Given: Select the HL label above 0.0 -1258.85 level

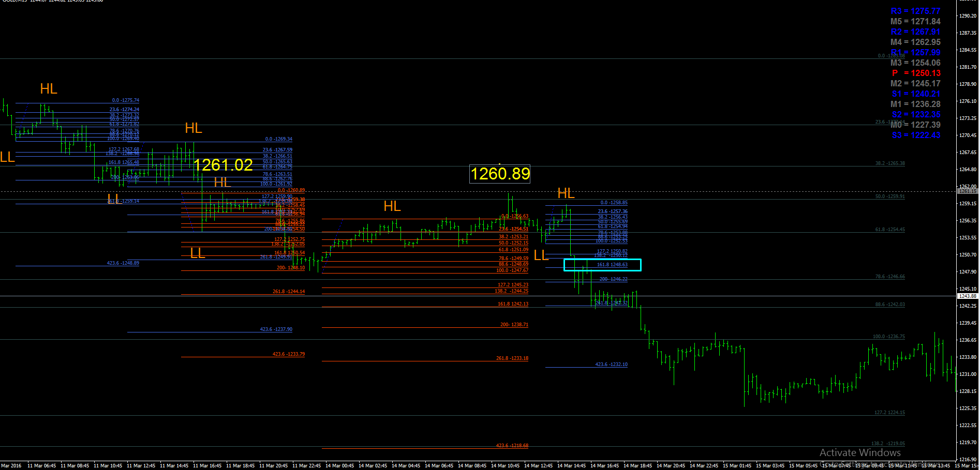Looking at the screenshot, I should (566, 193).
